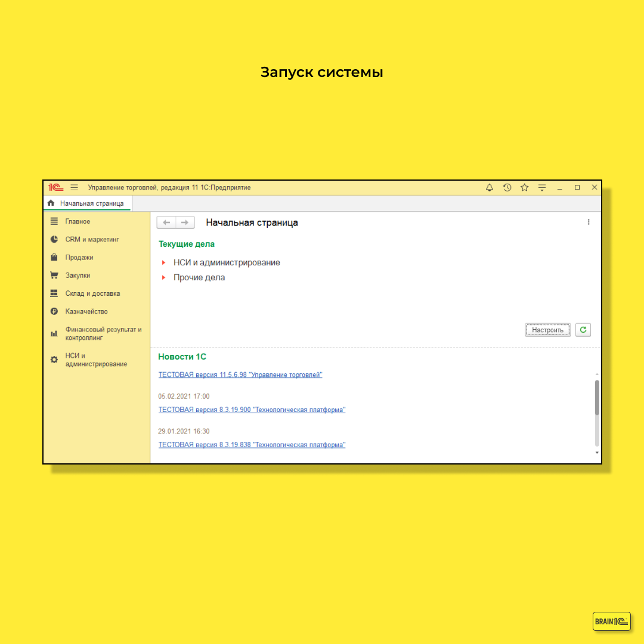Click the news scrollbar down arrow
This screenshot has width=644, height=644.
coord(597,453)
